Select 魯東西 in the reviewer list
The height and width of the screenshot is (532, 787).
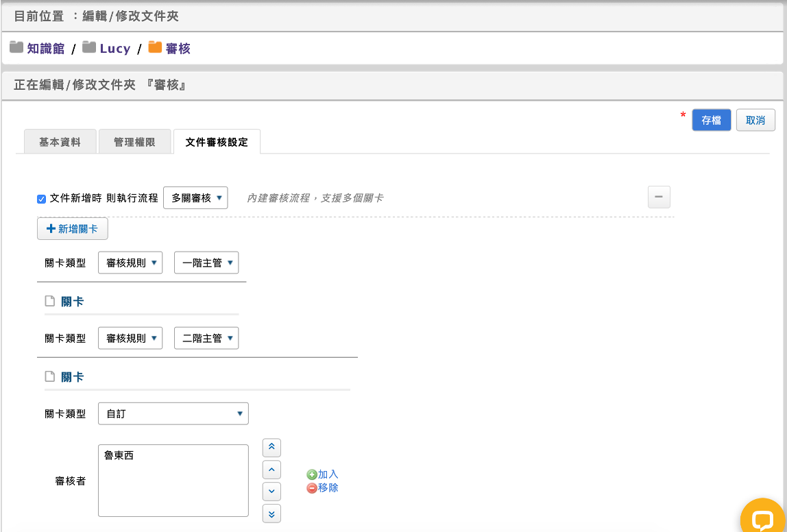(x=119, y=455)
